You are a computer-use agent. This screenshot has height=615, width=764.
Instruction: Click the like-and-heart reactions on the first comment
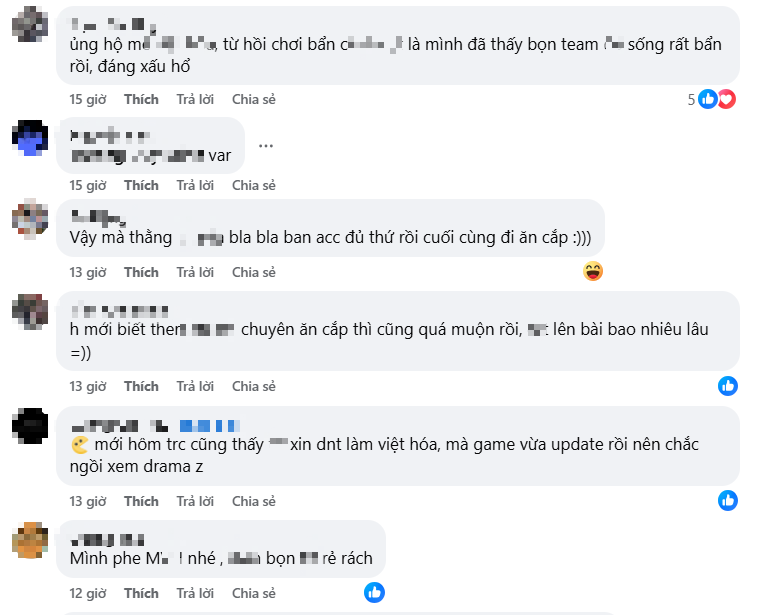pyautogui.click(x=717, y=99)
